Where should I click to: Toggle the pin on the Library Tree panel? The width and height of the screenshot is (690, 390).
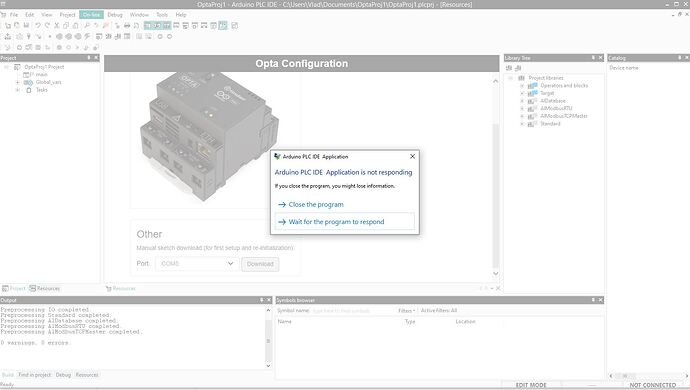(593, 58)
